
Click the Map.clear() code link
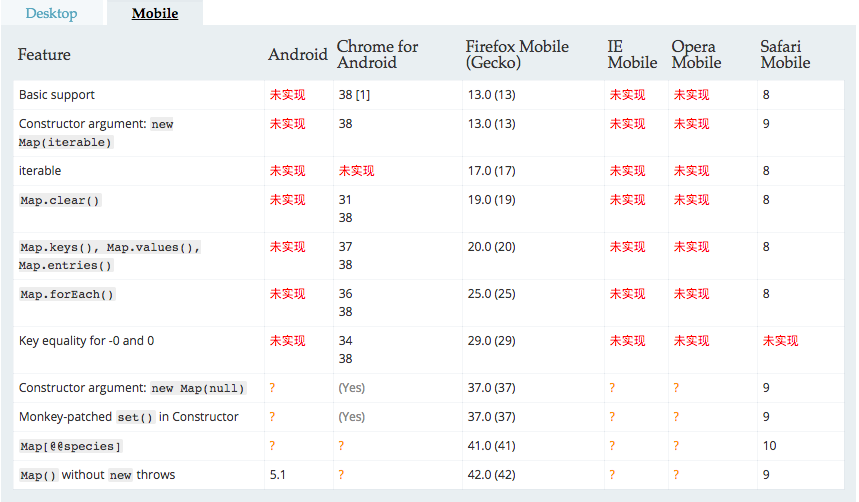[x=60, y=201]
